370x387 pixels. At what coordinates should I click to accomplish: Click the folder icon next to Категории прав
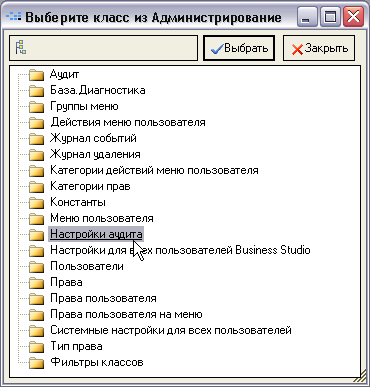pos(36,187)
